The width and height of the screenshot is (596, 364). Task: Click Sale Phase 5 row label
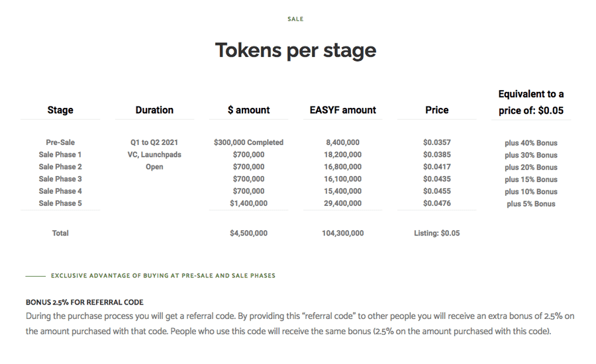click(60, 203)
